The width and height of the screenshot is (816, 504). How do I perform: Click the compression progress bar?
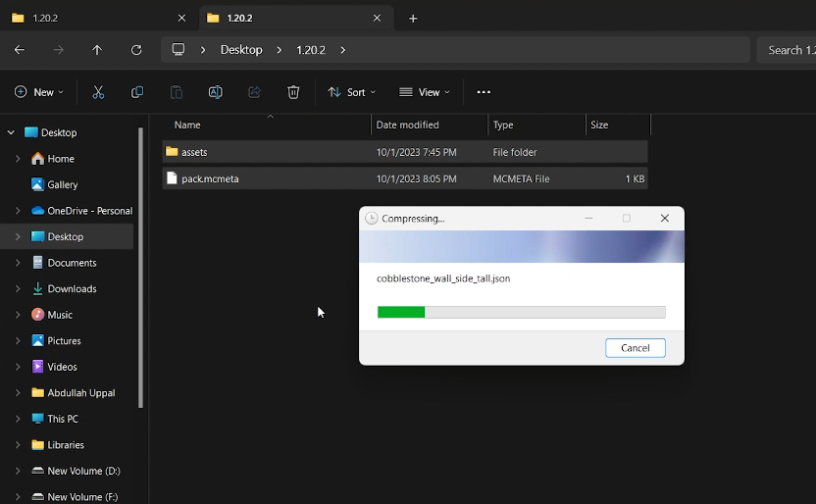tap(521, 312)
